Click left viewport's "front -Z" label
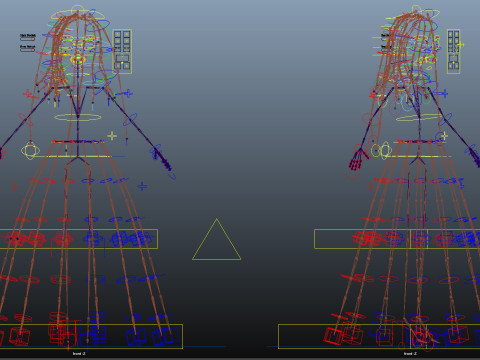This screenshot has height=360, width=480. coord(79,354)
